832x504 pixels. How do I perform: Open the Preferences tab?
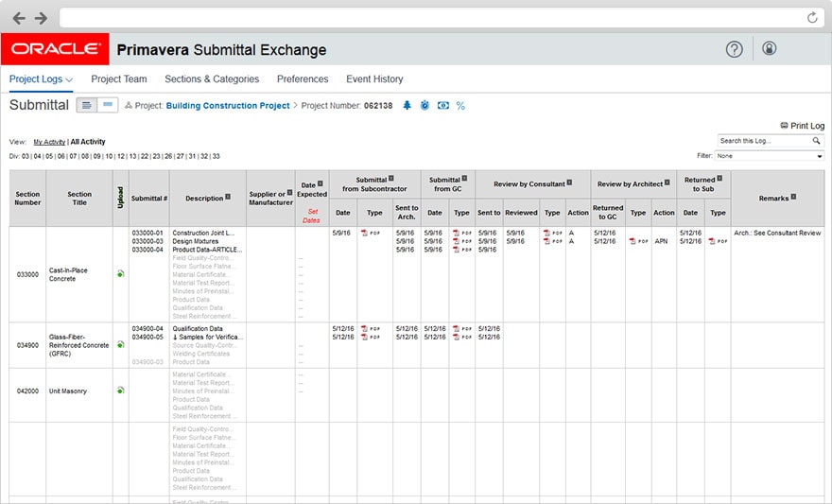click(x=303, y=79)
